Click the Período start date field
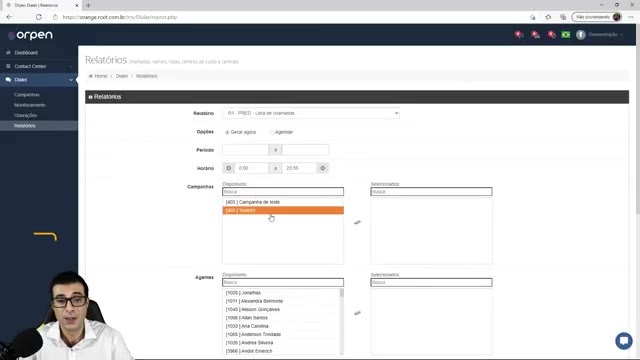This screenshot has height=360, width=640. (x=246, y=150)
